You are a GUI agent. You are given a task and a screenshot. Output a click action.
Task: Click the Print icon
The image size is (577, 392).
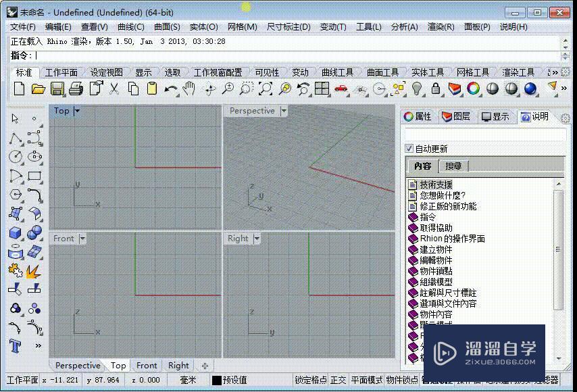click(x=76, y=89)
